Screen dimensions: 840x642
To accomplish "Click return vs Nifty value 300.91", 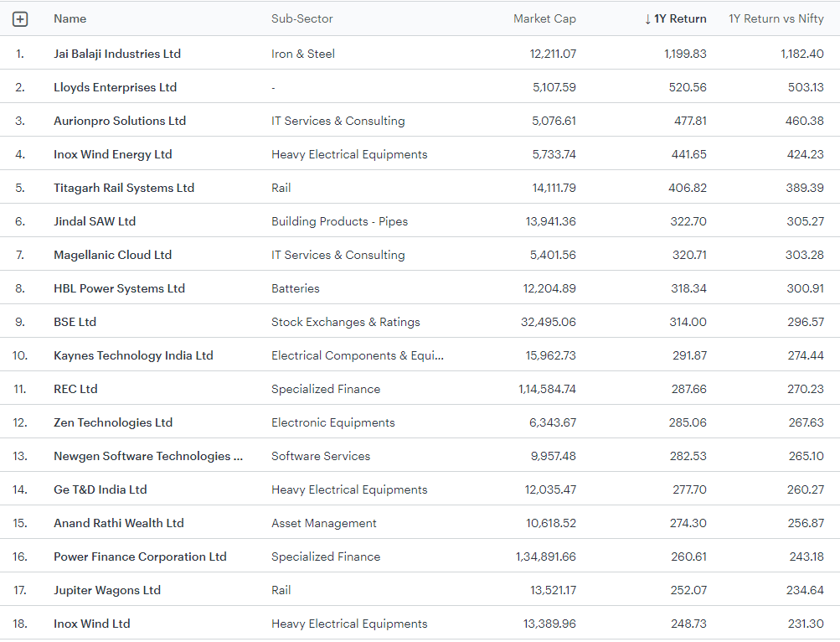I will click(805, 288).
